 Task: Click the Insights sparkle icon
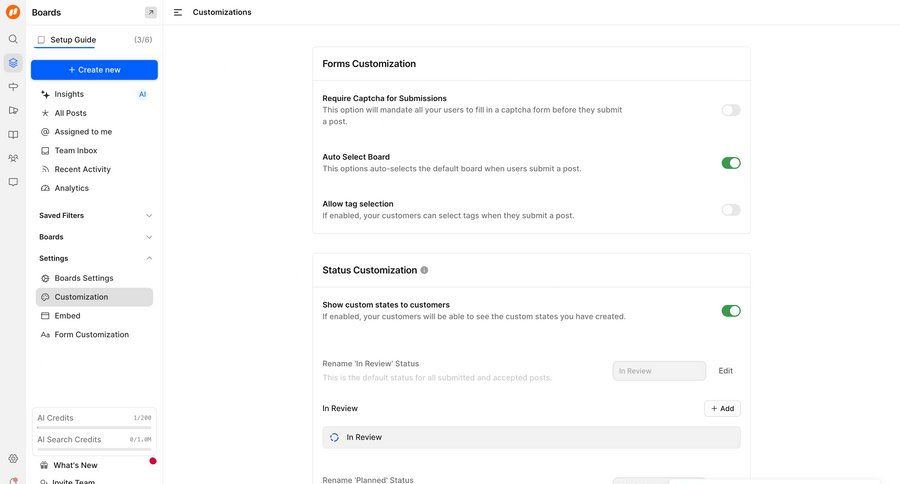point(45,94)
